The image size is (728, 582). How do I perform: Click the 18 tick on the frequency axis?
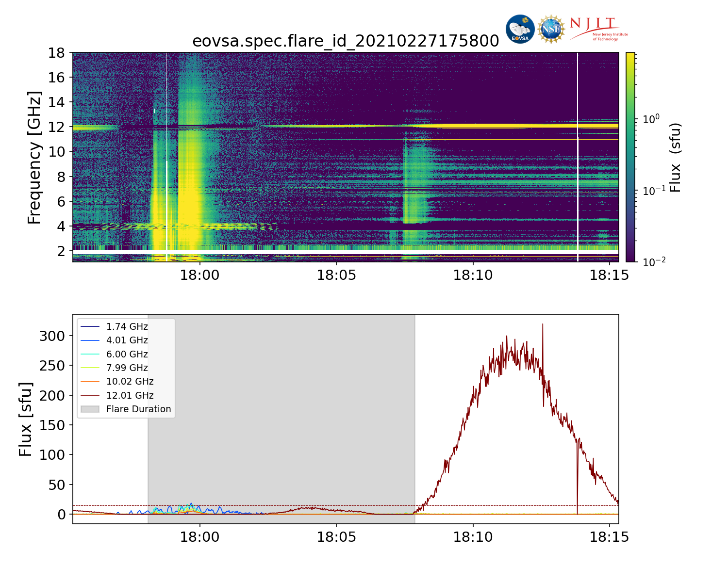point(56,52)
